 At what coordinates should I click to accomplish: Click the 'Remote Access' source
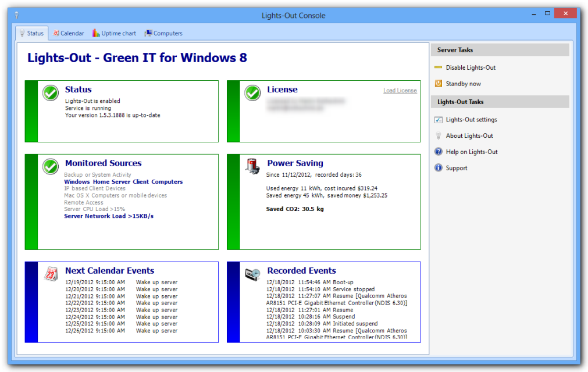point(84,202)
